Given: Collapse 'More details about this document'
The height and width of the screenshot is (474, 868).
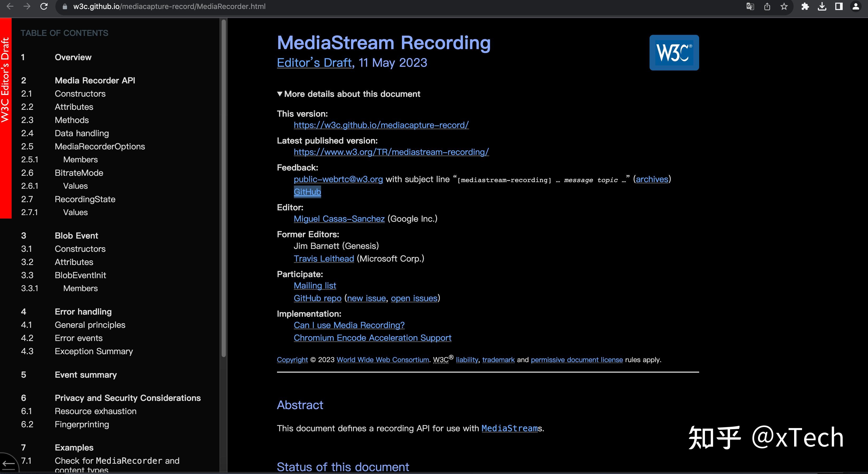Looking at the screenshot, I should 349,94.
